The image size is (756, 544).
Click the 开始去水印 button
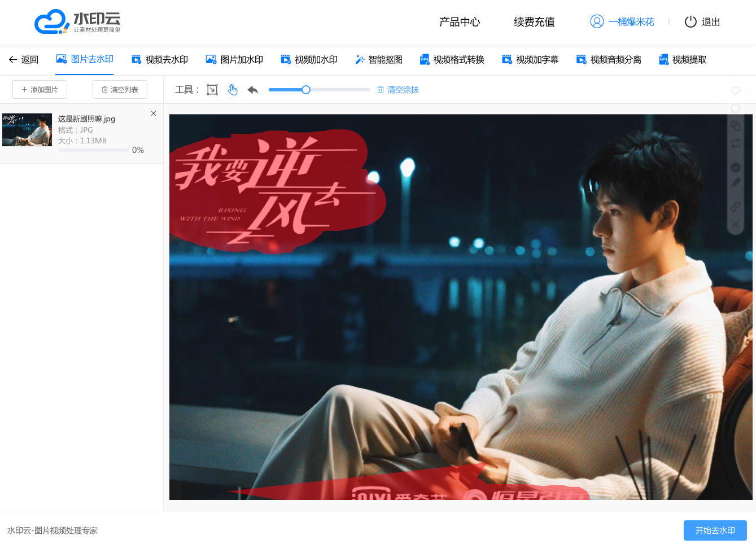click(x=715, y=530)
